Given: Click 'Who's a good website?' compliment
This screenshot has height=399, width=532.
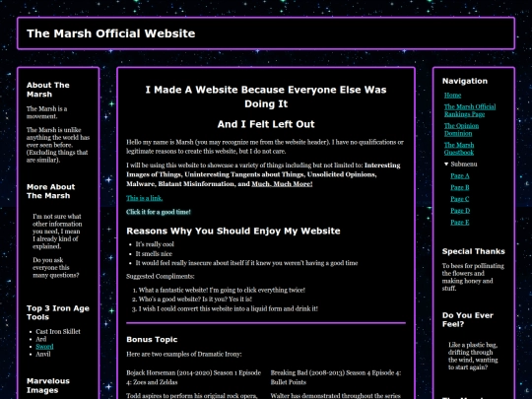Looking at the screenshot, I should click(195, 299).
